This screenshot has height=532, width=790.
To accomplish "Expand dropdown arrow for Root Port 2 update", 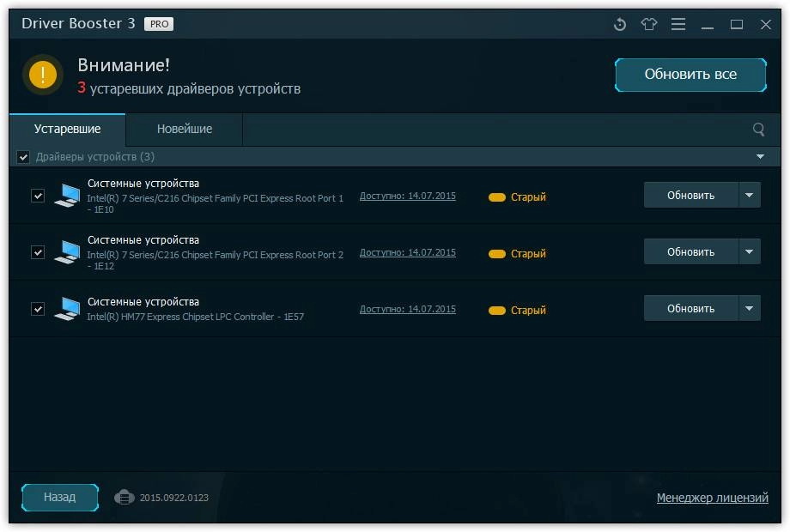I will pyautogui.click(x=750, y=251).
